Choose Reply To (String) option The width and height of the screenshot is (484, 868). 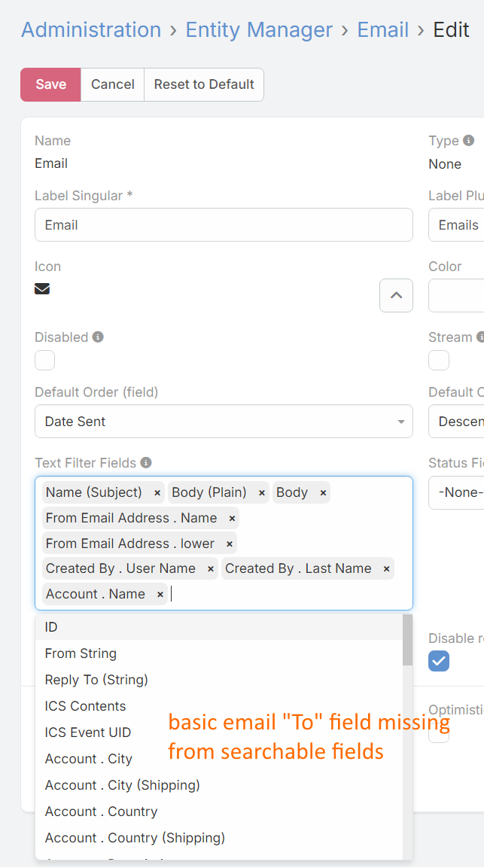coord(96,680)
